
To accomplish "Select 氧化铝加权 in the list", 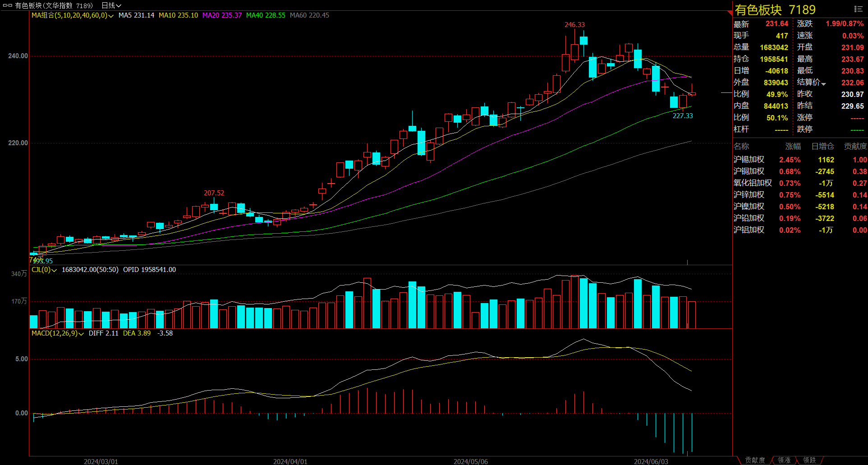I will tap(753, 183).
